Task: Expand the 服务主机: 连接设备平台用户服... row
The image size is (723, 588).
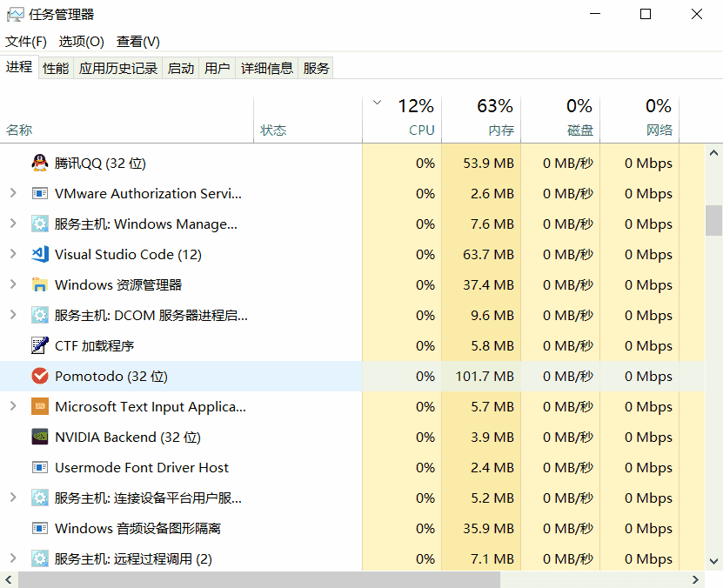Action: [13, 498]
